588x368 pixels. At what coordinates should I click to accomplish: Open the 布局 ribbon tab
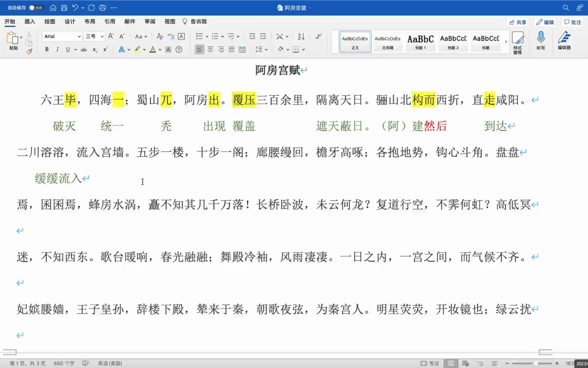click(x=90, y=21)
